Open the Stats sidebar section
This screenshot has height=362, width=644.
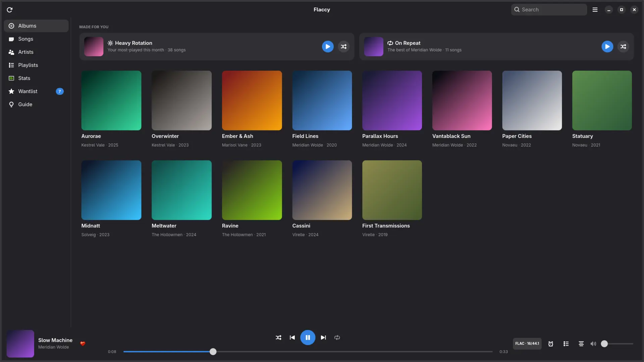point(36,78)
